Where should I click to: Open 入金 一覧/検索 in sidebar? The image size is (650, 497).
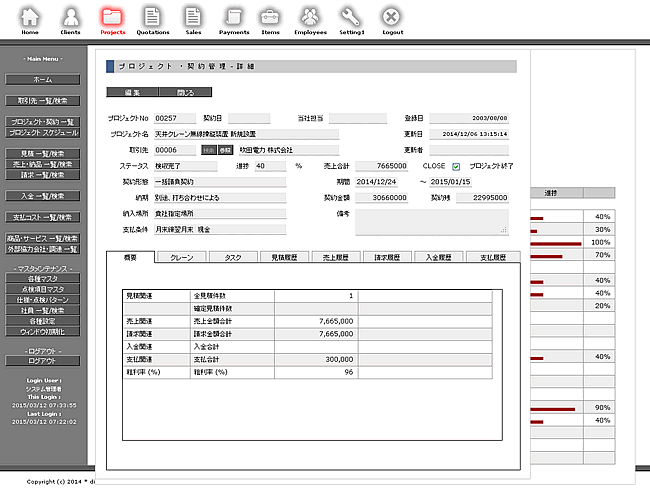tap(43, 196)
